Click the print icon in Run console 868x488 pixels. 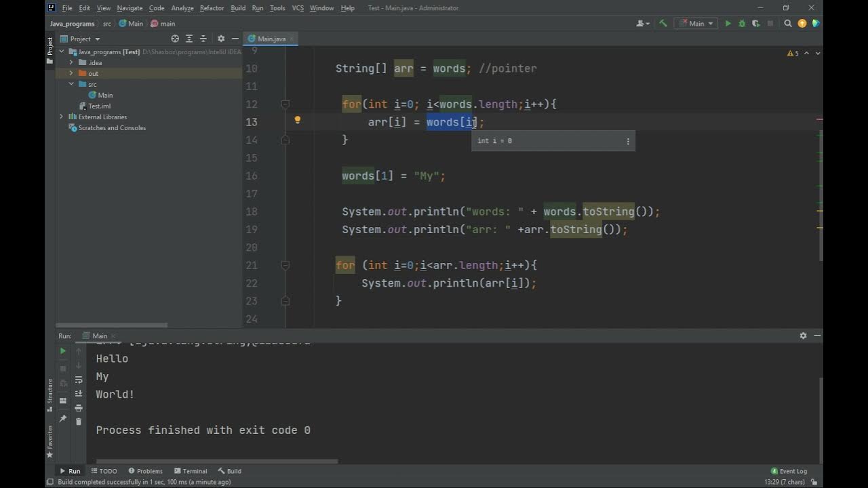tap(79, 408)
